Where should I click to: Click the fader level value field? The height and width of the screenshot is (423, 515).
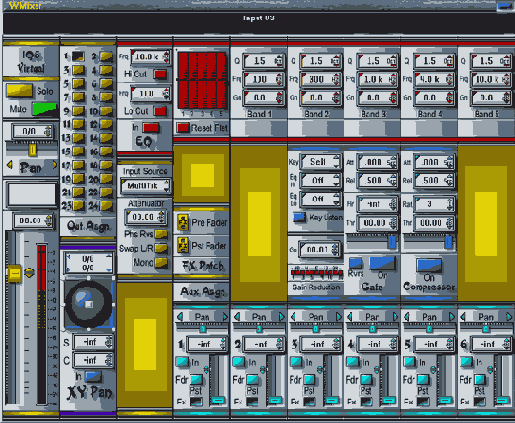point(33,221)
